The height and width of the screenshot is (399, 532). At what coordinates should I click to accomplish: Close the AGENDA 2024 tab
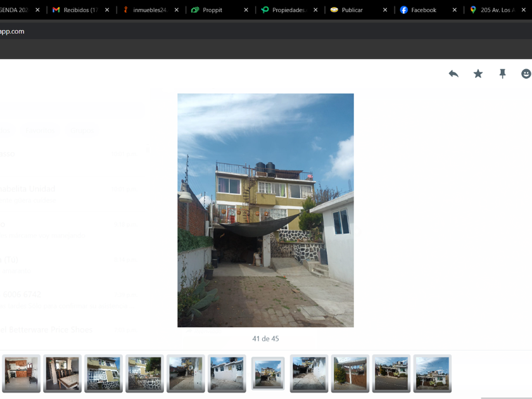pos(37,10)
